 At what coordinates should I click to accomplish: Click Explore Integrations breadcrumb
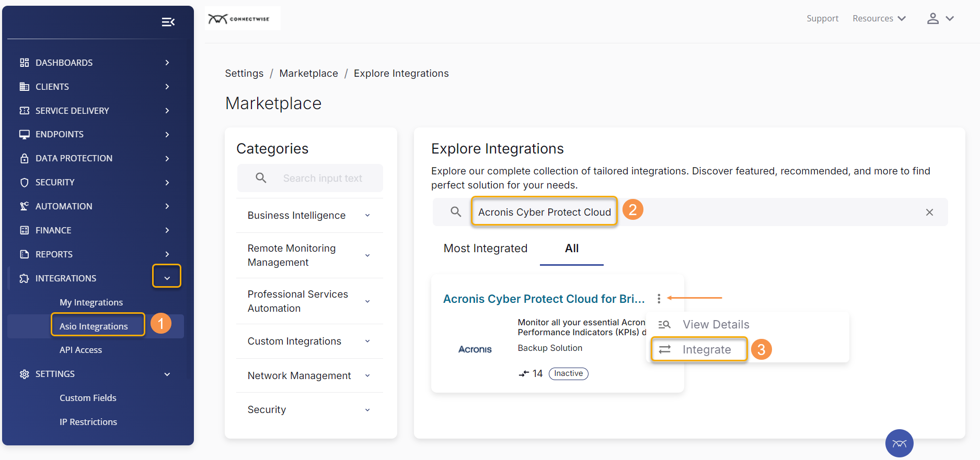point(401,73)
